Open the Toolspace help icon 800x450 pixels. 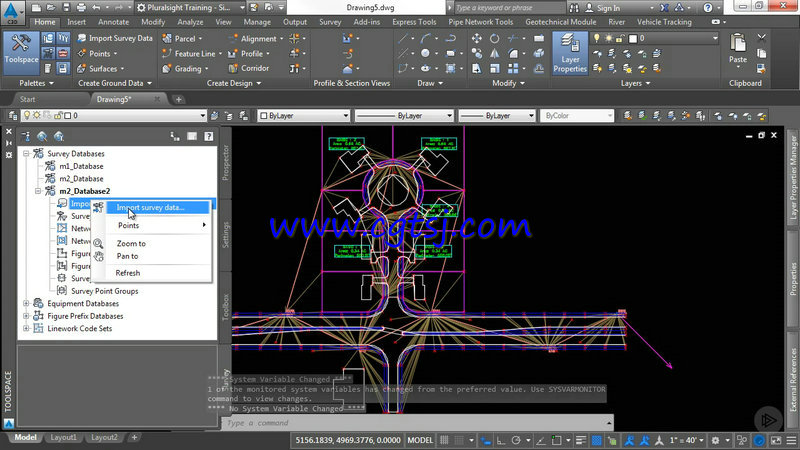pos(208,136)
